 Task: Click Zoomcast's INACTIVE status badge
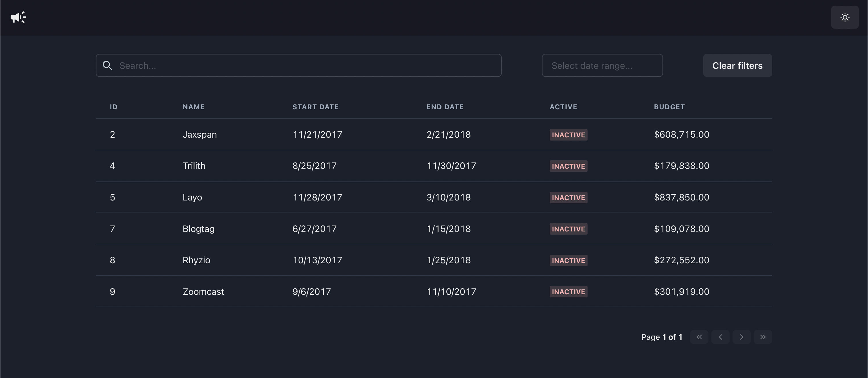click(568, 291)
